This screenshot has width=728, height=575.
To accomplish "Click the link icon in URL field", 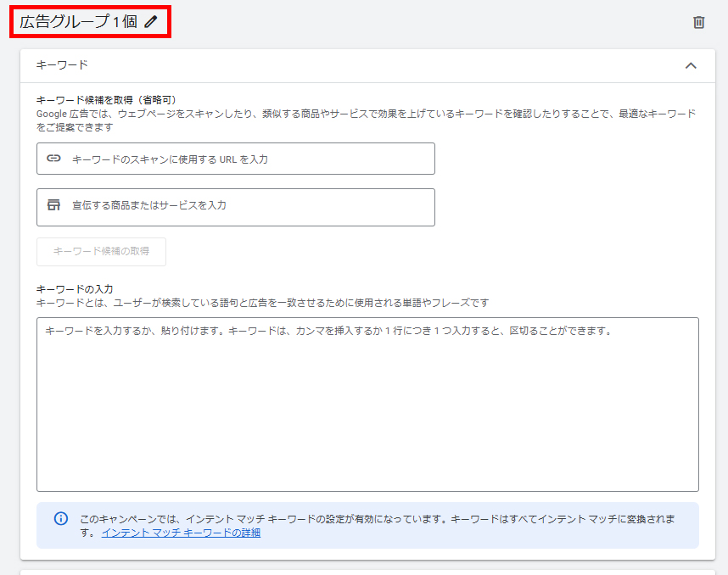I will pyautogui.click(x=53, y=159).
